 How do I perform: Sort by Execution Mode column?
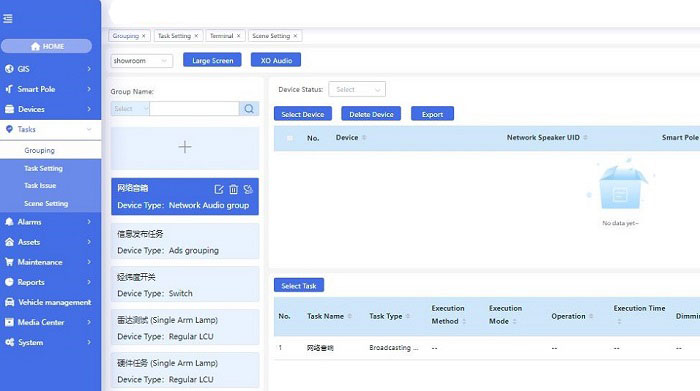[514, 321]
